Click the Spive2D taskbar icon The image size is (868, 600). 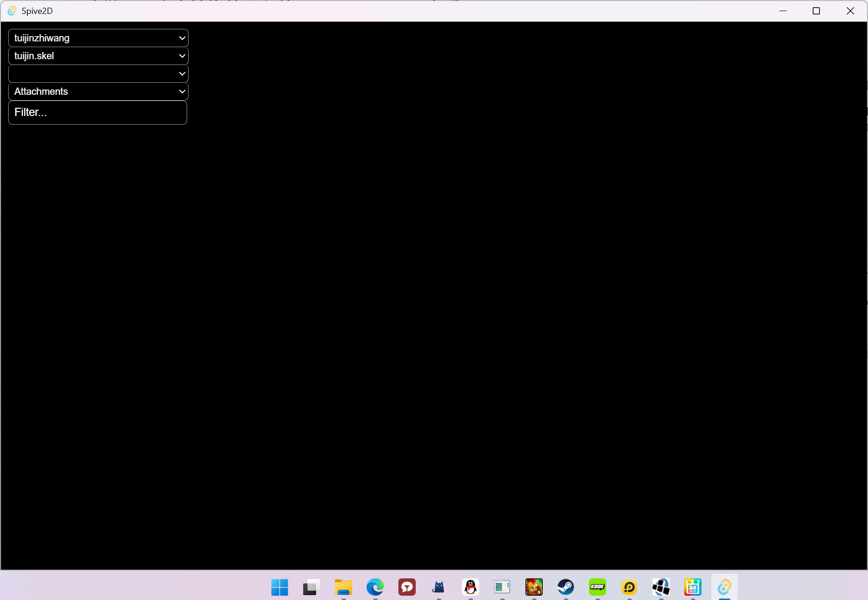coord(725,587)
